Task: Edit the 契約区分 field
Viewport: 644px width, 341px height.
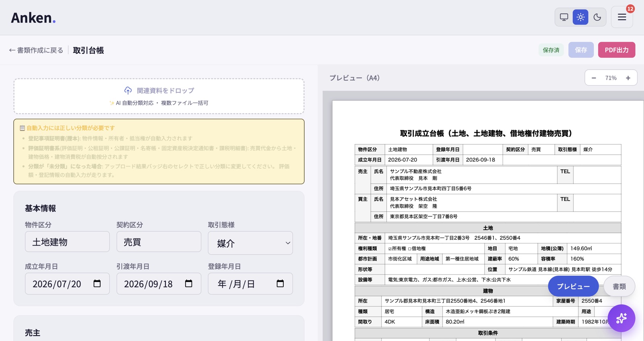Action: coord(159,242)
